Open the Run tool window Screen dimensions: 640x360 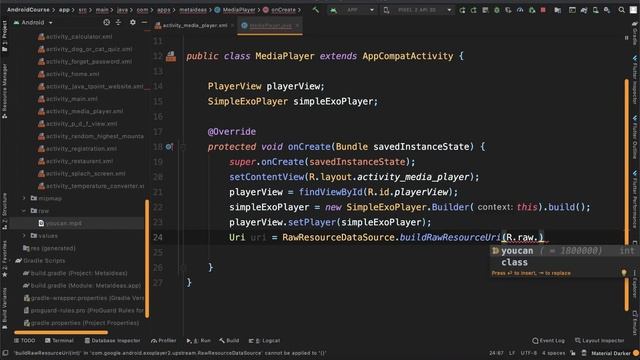coord(199,340)
